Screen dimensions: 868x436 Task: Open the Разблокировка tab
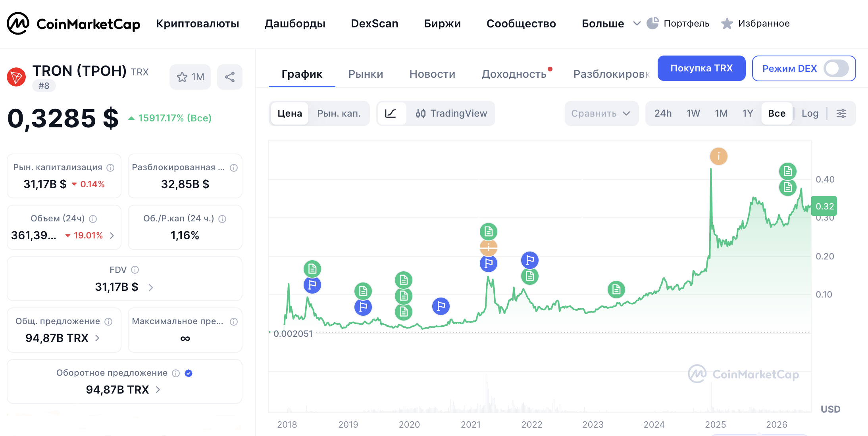611,74
